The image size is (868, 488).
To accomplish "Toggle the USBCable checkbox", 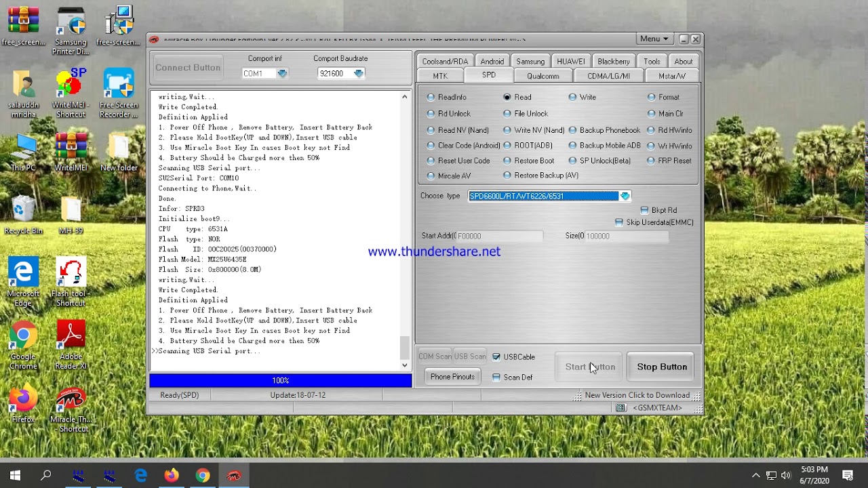I will point(496,357).
